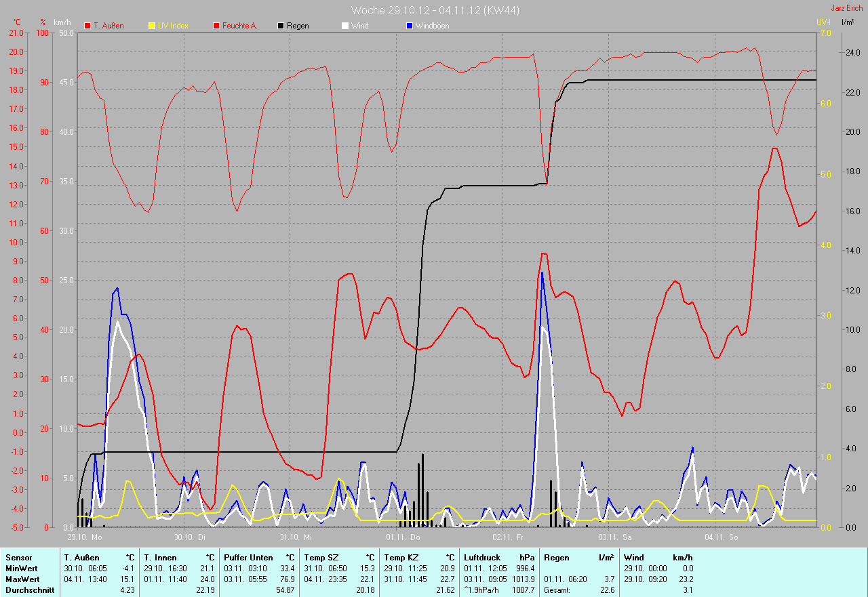
Task: Select the T. Außen maximum timestamp 13:40
Action: click(x=97, y=579)
